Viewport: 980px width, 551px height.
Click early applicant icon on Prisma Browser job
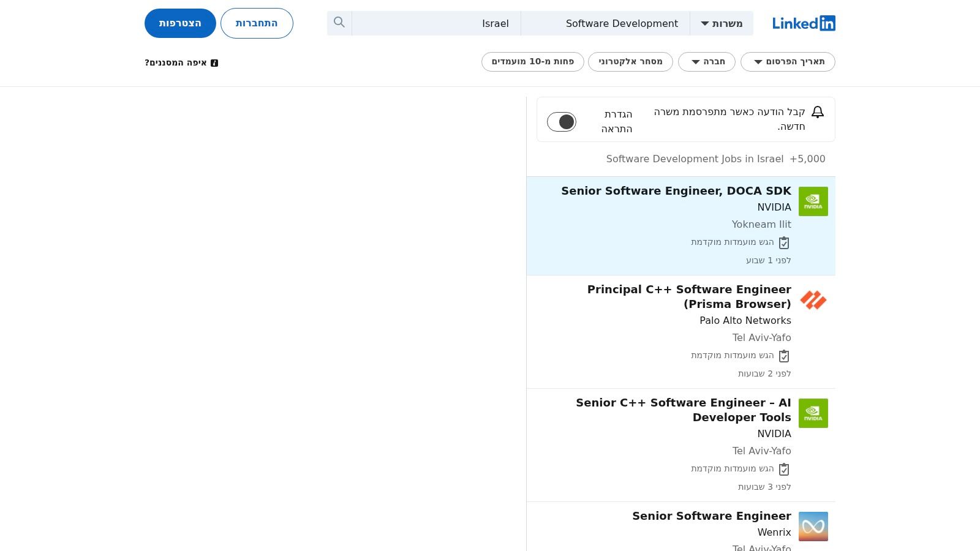tap(784, 356)
